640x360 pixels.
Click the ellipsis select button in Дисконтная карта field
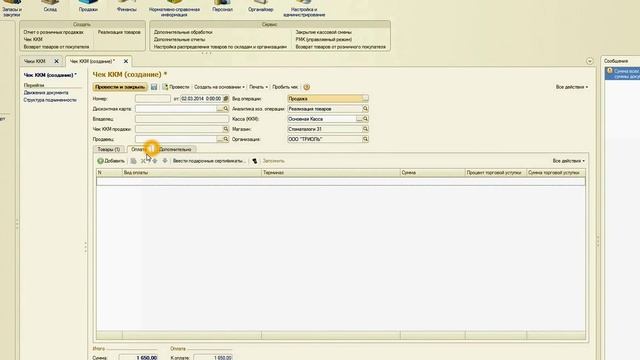tap(220, 109)
